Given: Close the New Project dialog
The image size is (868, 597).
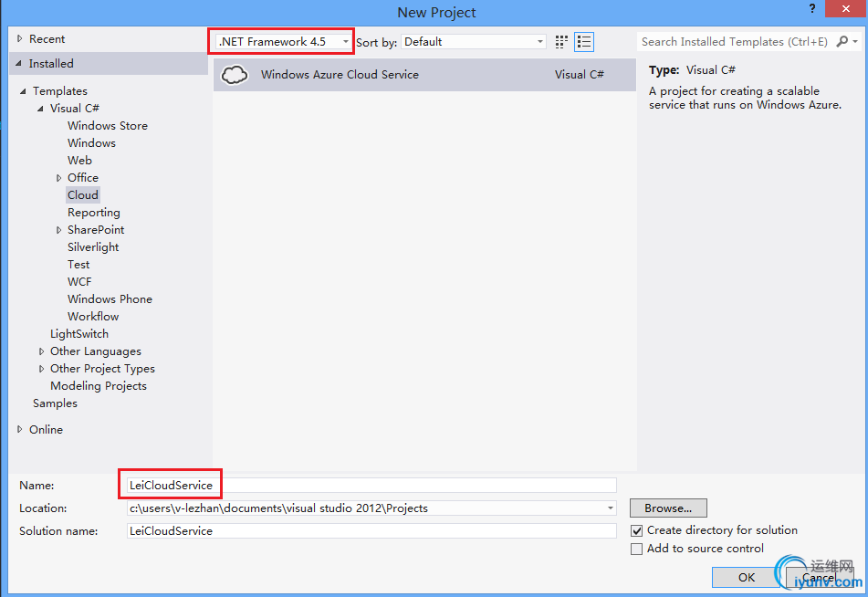Looking at the screenshot, I should point(846,9).
